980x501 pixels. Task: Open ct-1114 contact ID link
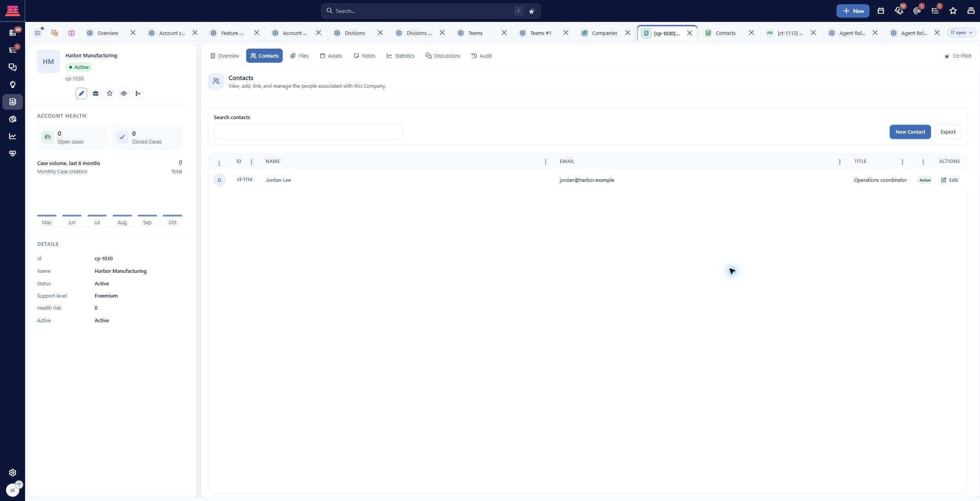coord(245,180)
